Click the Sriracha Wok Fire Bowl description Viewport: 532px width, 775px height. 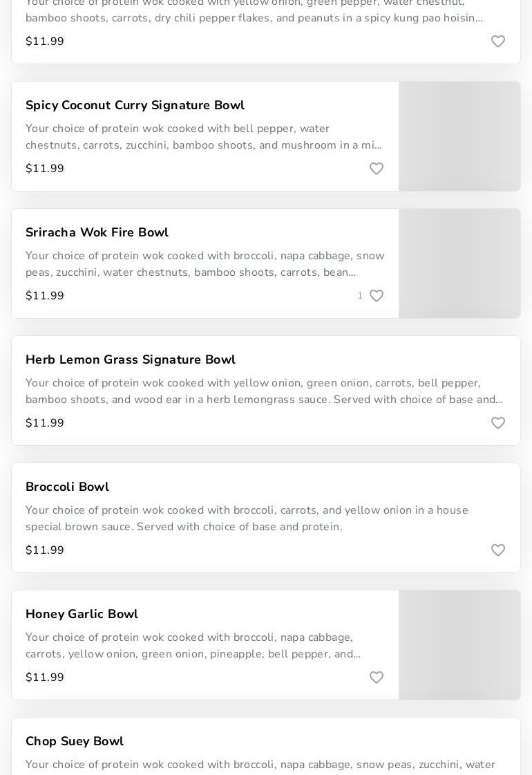(x=205, y=264)
